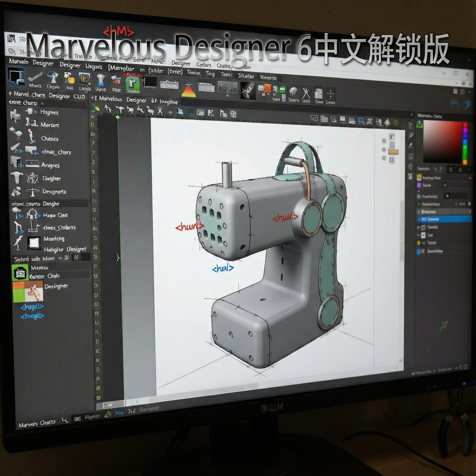Open the Toriuc menu item
The width and height of the screenshot is (476, 476).
click(x=194, y=73)
